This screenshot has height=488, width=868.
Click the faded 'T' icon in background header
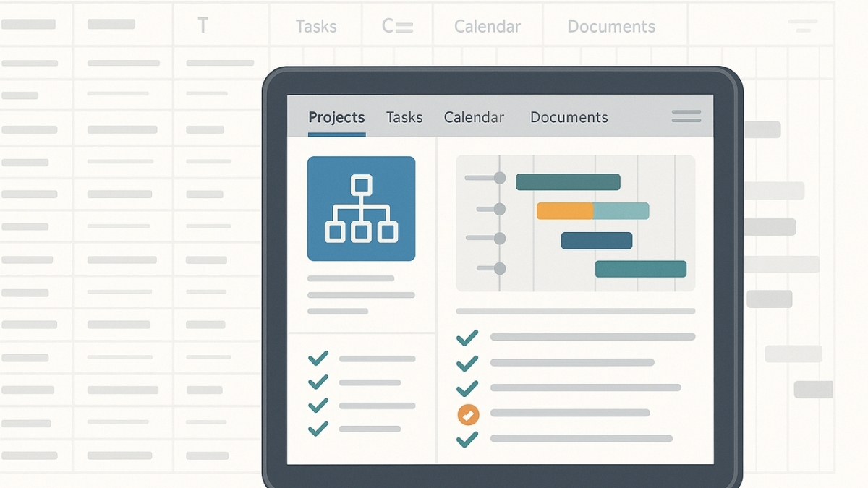[203, 27]
